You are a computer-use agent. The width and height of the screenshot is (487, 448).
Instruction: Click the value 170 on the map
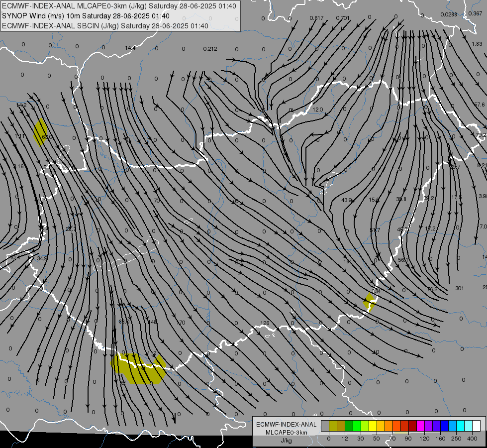pos(181,323)
